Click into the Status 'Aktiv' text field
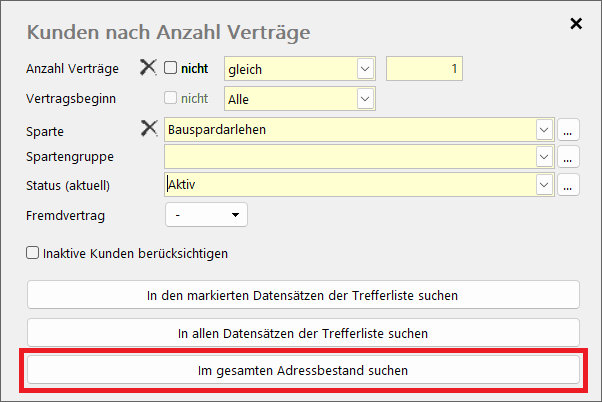The height and width of the screenshot is (402, 602). pos(350,184)
